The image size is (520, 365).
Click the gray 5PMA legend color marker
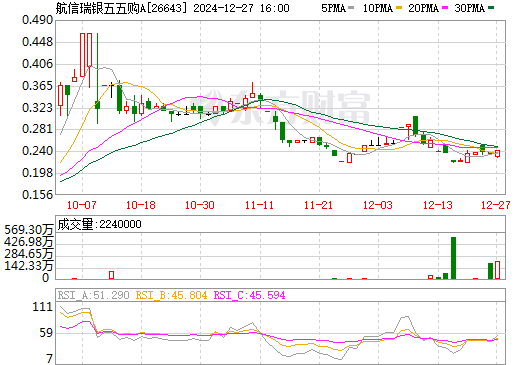[x=351, y=8]
